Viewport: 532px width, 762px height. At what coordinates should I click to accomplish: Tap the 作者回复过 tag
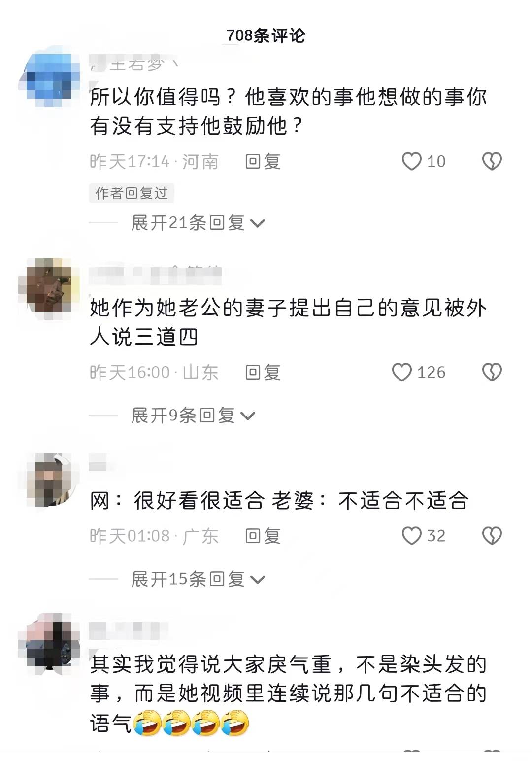coord(132,193)
